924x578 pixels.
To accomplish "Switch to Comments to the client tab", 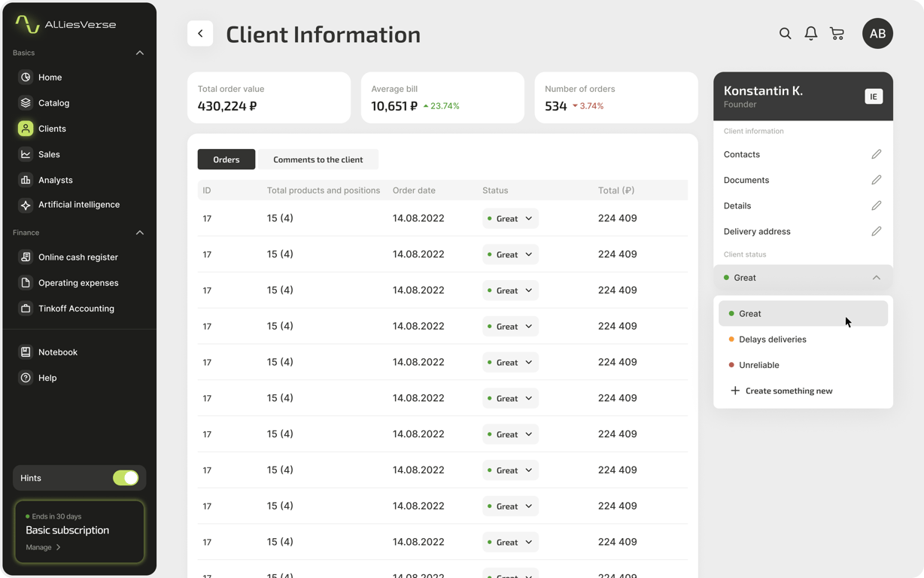I will pyautogui.click(x=318, y=160).
